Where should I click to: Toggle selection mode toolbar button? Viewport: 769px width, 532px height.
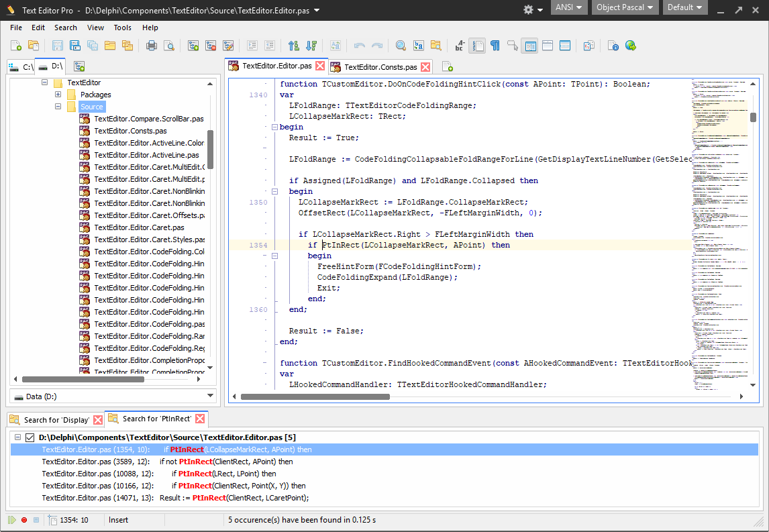[x=513, y=46]
